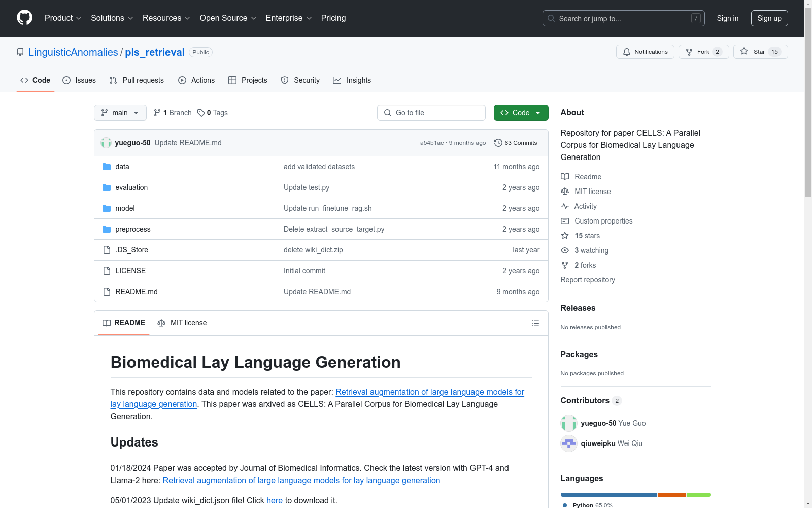
Task: Click the evaluation folder icon
Action: click(x=107, y=187)
